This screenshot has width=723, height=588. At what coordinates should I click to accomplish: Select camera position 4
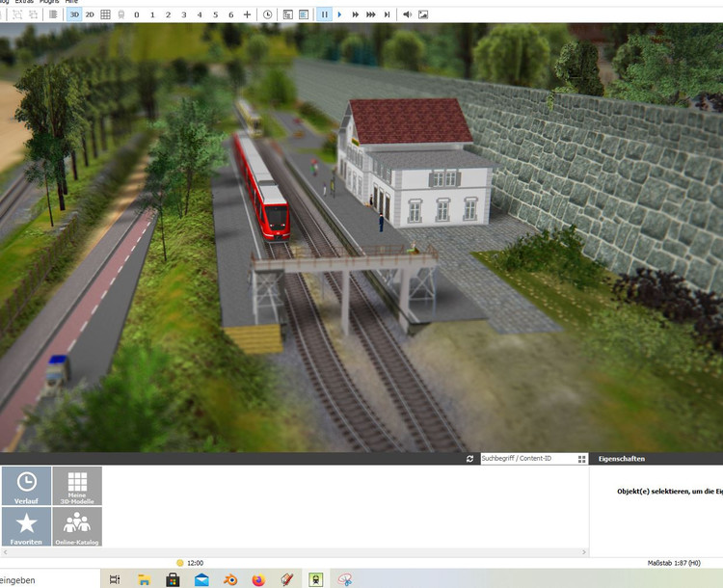pyautogui.click(x=200, y=14)
